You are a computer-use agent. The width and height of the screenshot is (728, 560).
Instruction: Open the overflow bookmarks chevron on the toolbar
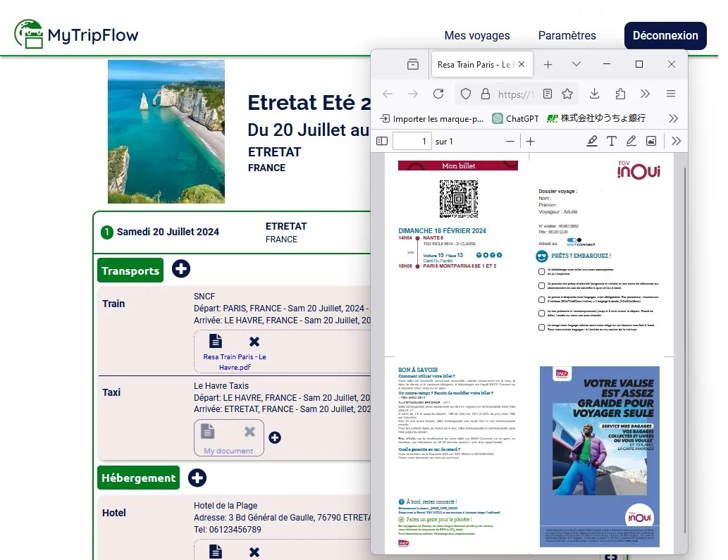tap(674, 118)
